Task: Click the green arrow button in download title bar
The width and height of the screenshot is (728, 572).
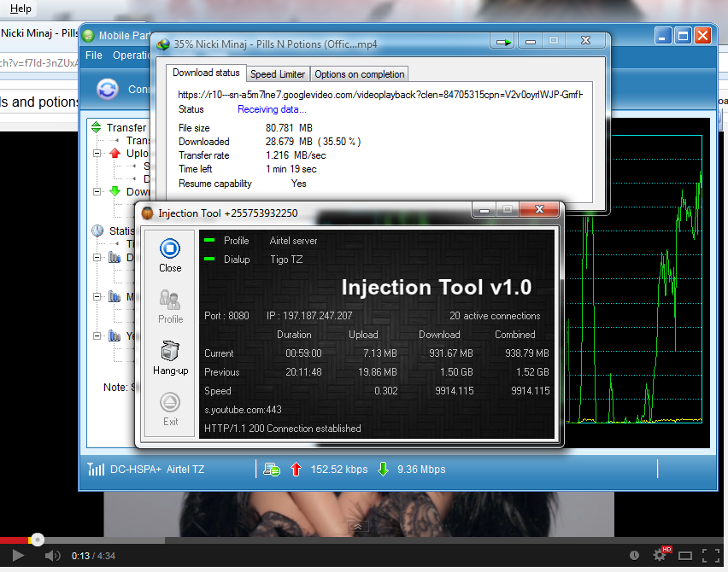Action: 504,41
